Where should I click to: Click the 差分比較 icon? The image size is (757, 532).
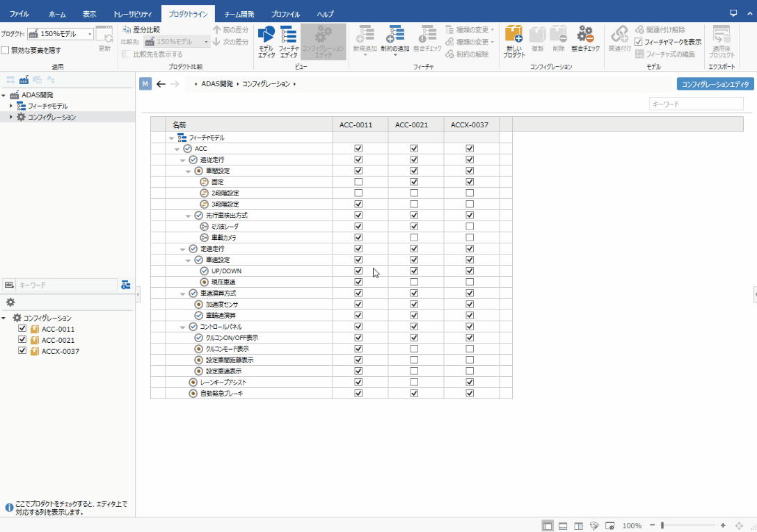(126, 30)
